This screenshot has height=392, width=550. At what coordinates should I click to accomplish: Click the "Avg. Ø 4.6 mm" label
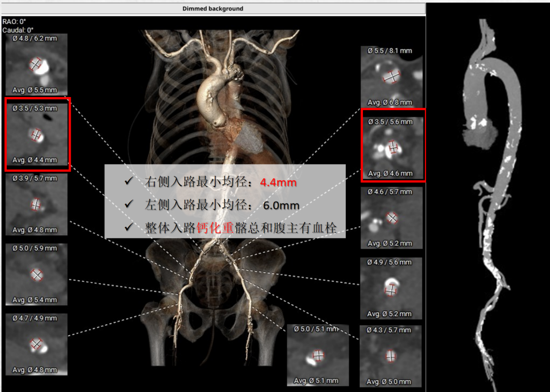point(391,173)
